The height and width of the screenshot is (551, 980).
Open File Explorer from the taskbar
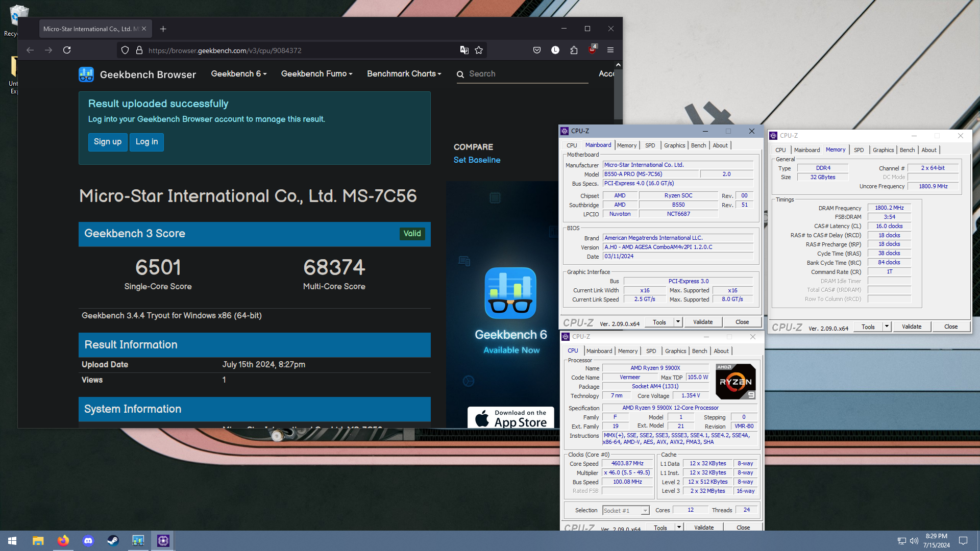tap(38, 541)
